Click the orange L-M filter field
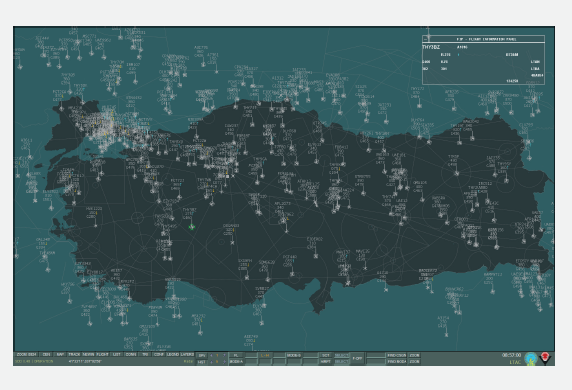The height and width of the screenshot is (390, 572). click(x=265, y=355)
